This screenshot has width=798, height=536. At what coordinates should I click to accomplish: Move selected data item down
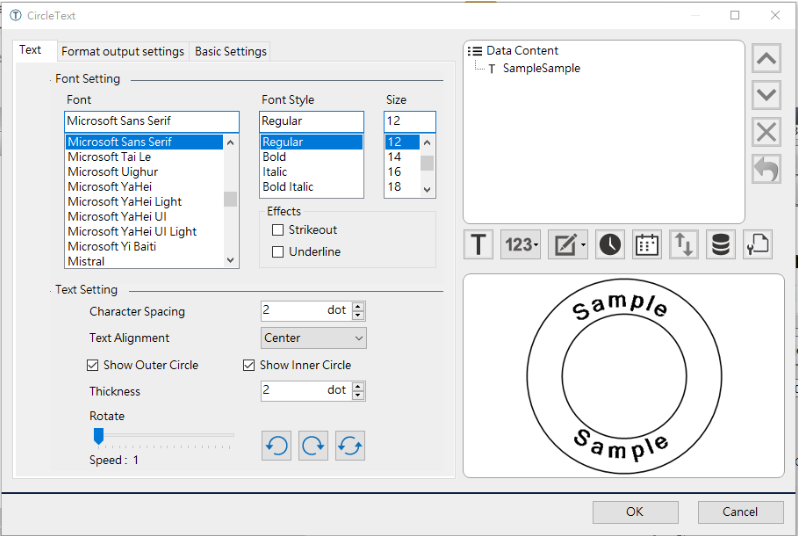(x=766, y=95)
